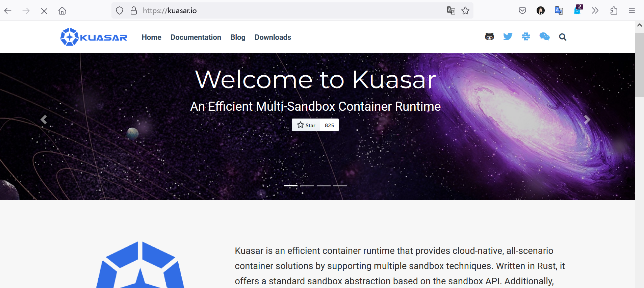Open extension with badge count 2

point(578,10)
